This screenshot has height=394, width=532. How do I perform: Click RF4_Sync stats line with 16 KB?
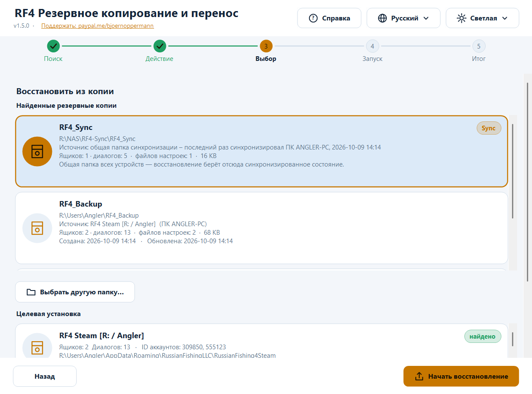click(x=138, y=156)
